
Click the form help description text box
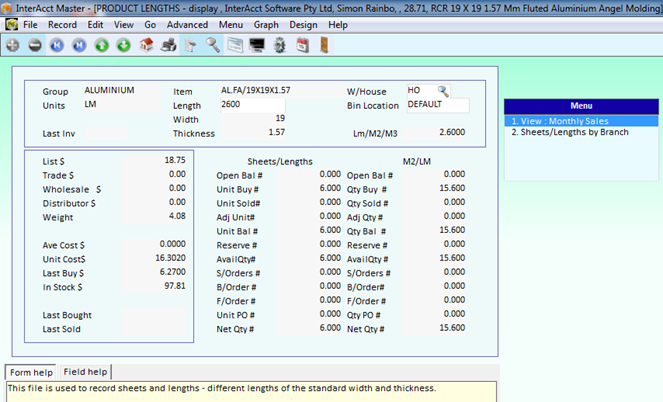pyautogui.click(x=251, y=391)
